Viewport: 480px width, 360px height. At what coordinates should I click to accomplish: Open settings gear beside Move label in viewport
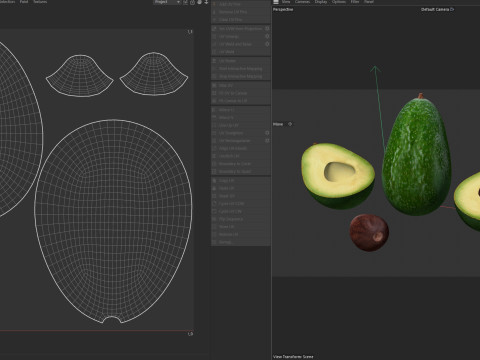pos(290,124)
